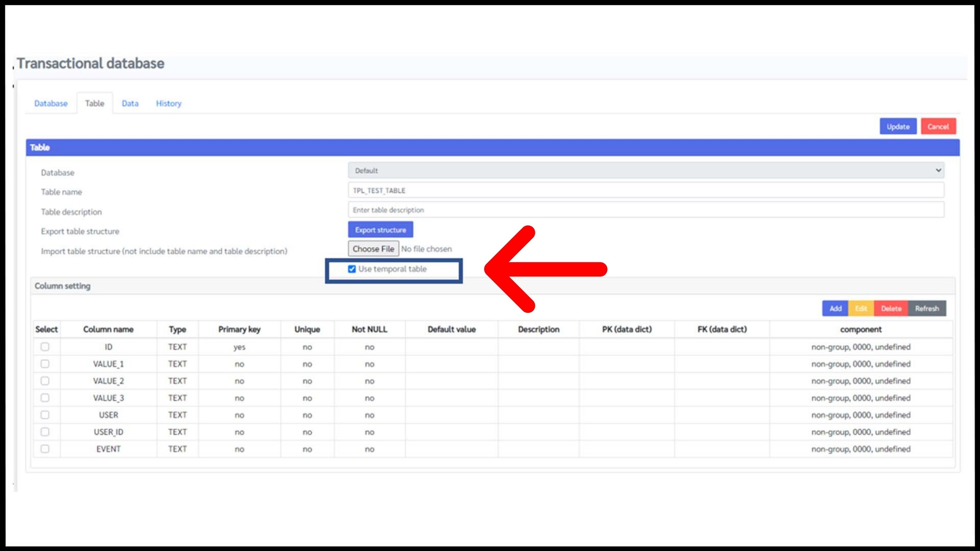This screenshot has width=980, height=551.
Task: Select the Table tab
Action: tap(94, 103)
